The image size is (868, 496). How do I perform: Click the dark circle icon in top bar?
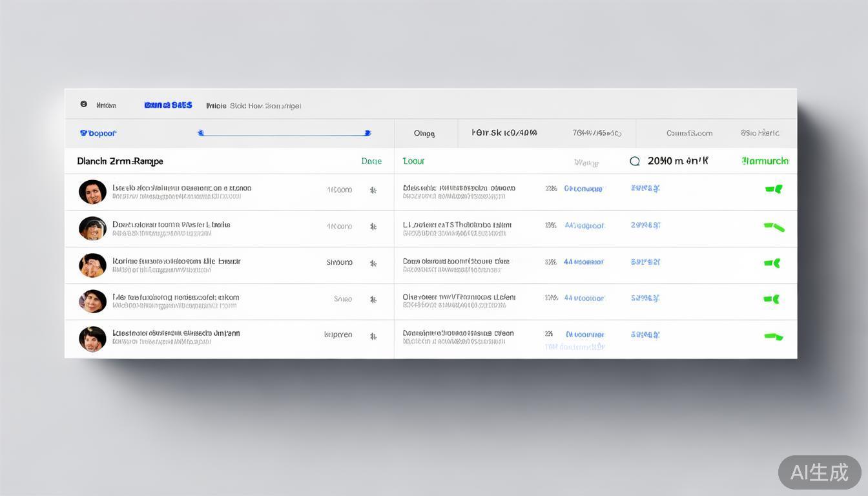coord(83,104)
